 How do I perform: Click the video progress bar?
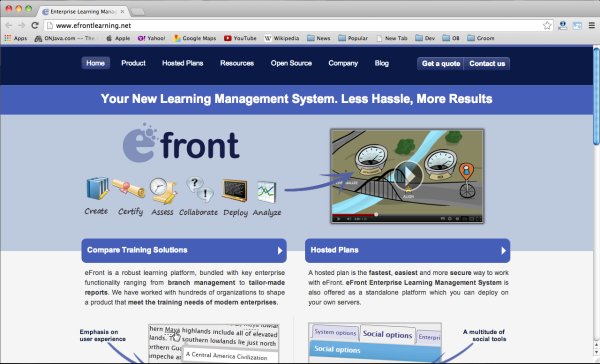(407, 215)
